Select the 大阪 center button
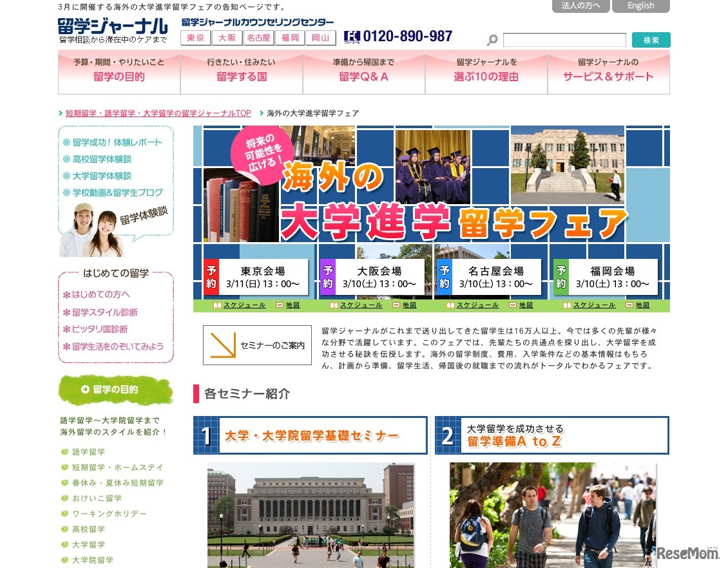The image size is (728, 568). [227, 38]
